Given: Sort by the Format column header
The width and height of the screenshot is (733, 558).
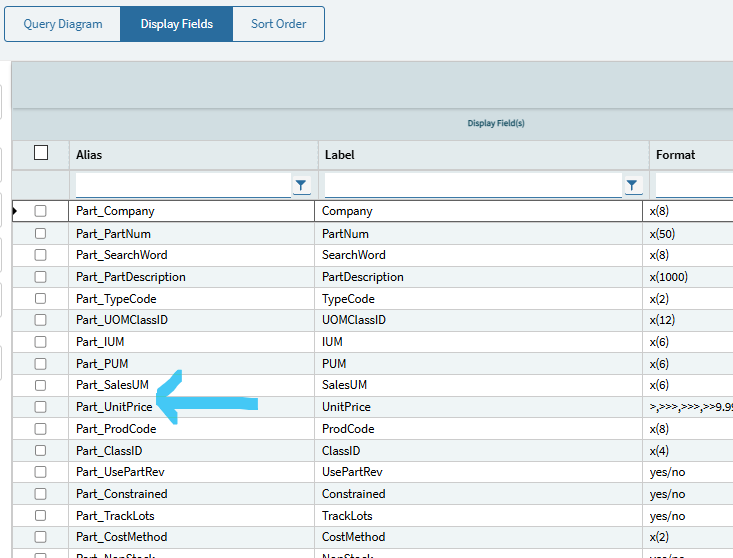Looking at the screenshot, I should click(691, 155).
